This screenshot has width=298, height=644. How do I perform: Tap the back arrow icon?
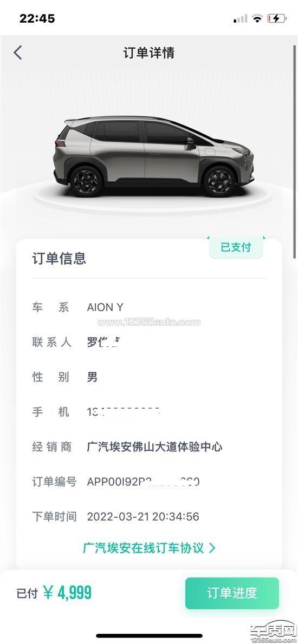point(18,52)
